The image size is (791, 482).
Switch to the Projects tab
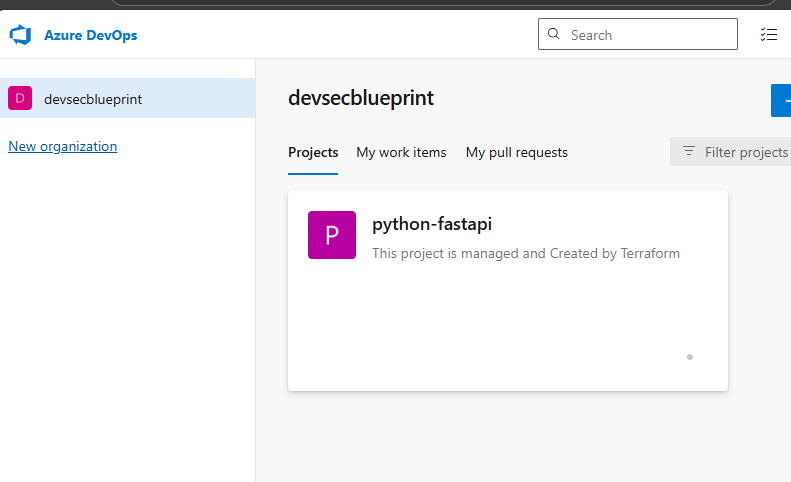[x=313, y=152]
